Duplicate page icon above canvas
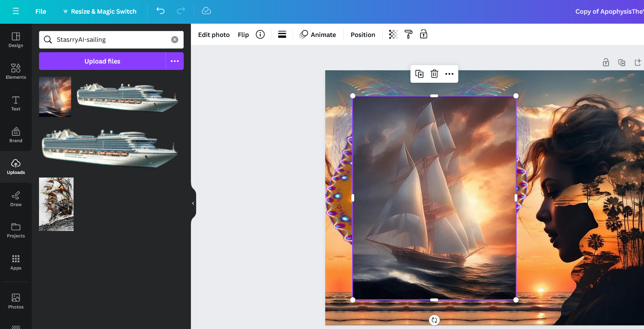Viewport: 644px width, 329px height. point(622,62)
